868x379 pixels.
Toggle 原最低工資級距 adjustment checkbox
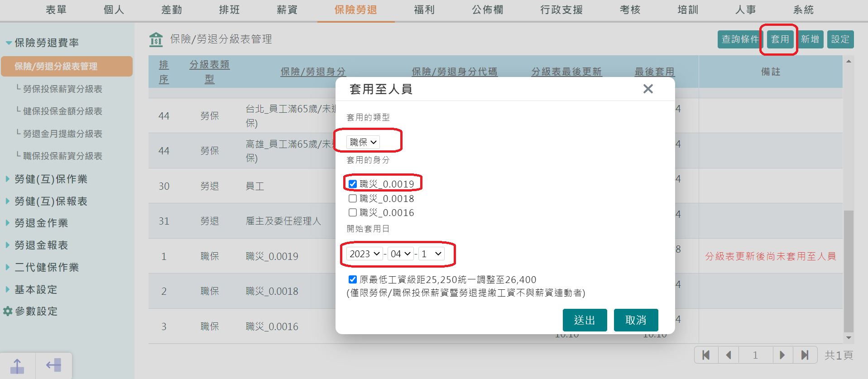353,279
